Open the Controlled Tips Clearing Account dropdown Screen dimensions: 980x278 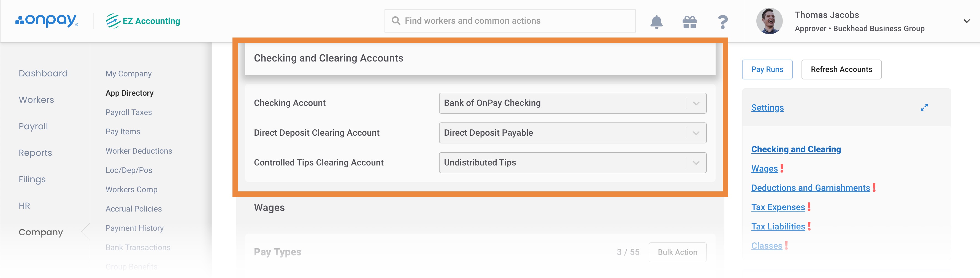[x=572, y=163]
